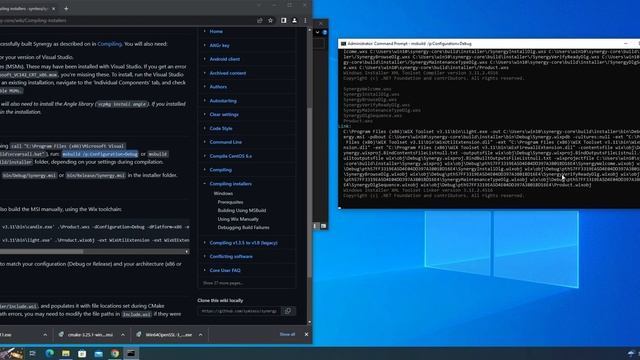The width and height of the screenshot is (640, 360).
Task: Open Compiling v1.3.5 to v1.8 (legacy) page
Action: [243, 243]
